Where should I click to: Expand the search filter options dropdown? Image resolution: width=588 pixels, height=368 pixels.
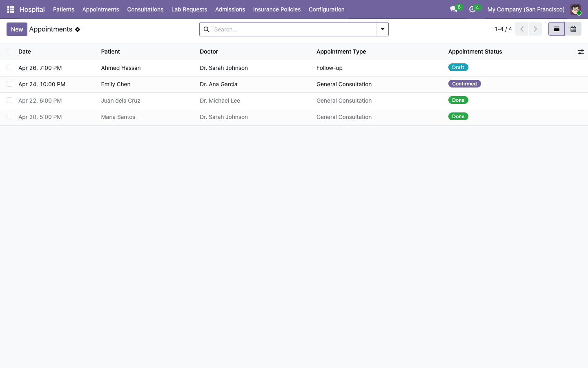point(383,29)
